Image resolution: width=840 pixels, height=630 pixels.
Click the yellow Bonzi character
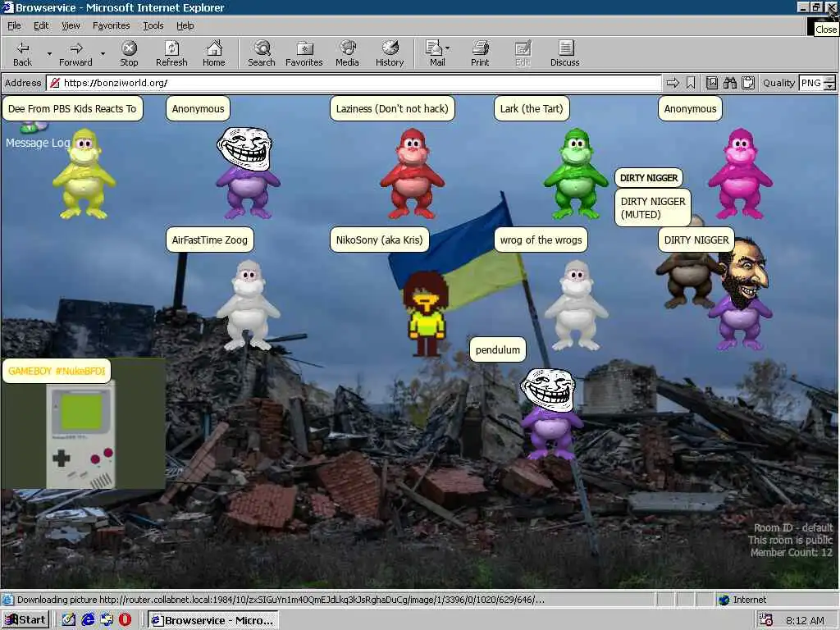[84, 173]
